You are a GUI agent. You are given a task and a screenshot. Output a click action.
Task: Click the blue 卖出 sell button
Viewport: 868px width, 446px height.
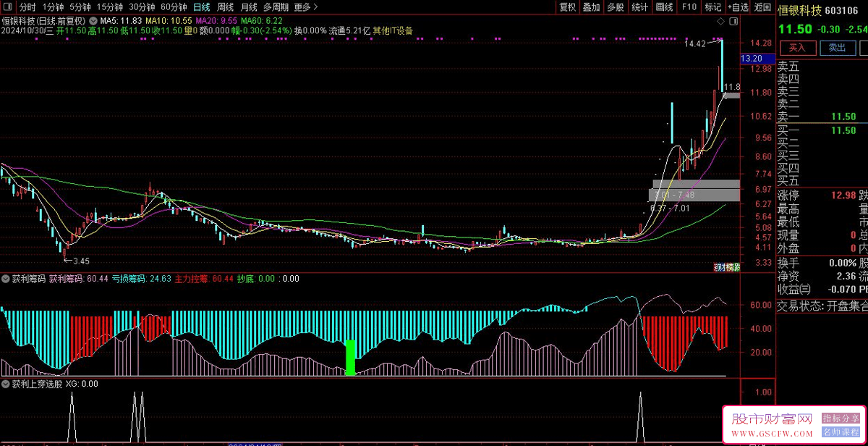[x=837, y=48]
